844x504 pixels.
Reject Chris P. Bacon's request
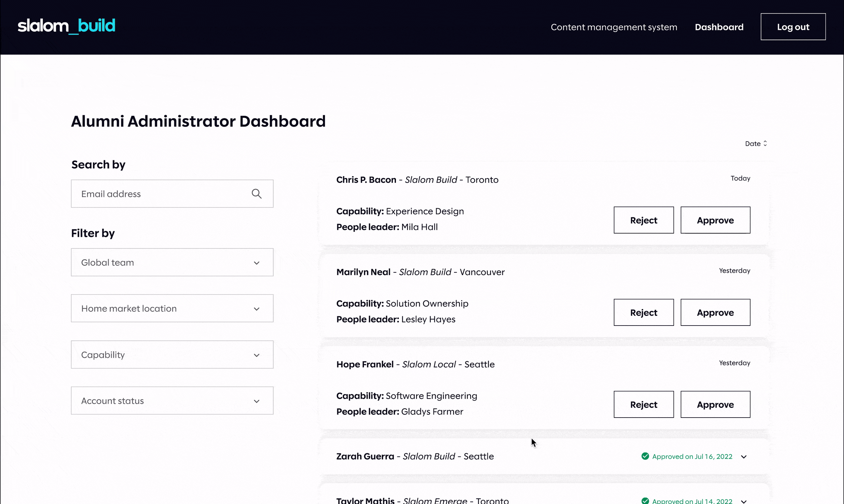644,220
